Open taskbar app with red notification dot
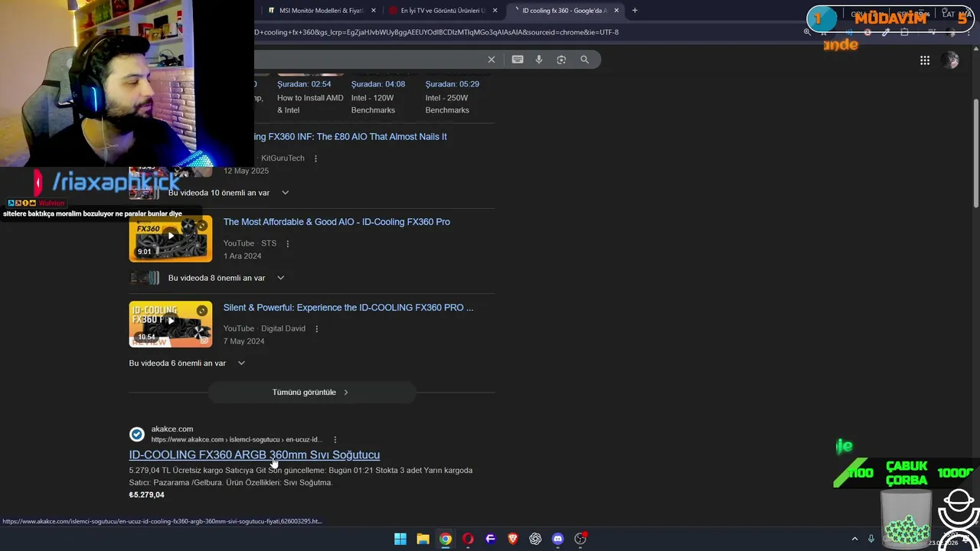 580,539
